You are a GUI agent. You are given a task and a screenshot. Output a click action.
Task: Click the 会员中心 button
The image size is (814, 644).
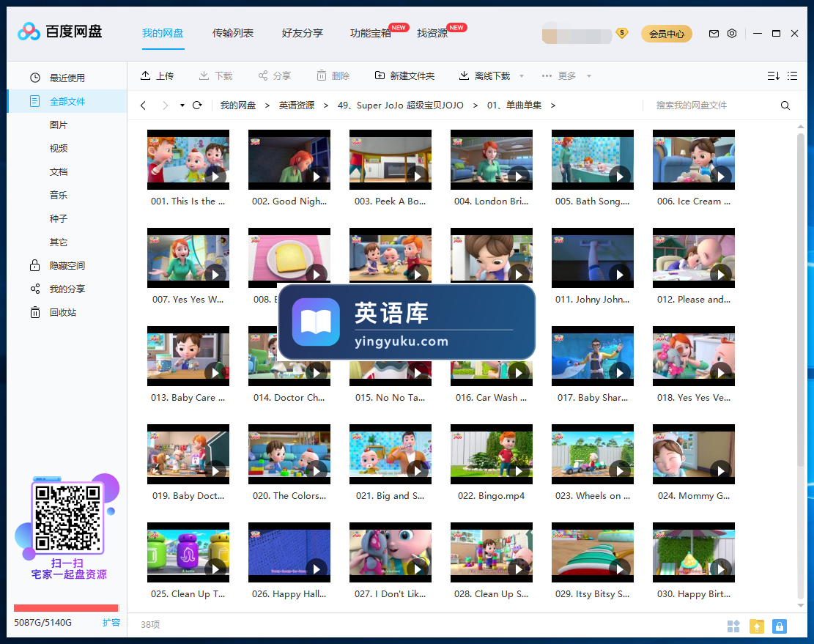pos(667,34)
